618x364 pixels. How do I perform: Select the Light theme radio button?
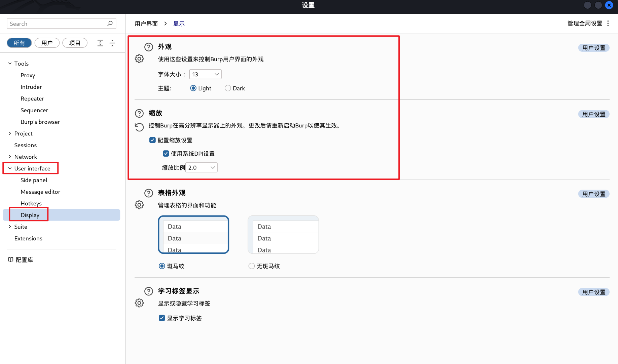tap(193, 88)
